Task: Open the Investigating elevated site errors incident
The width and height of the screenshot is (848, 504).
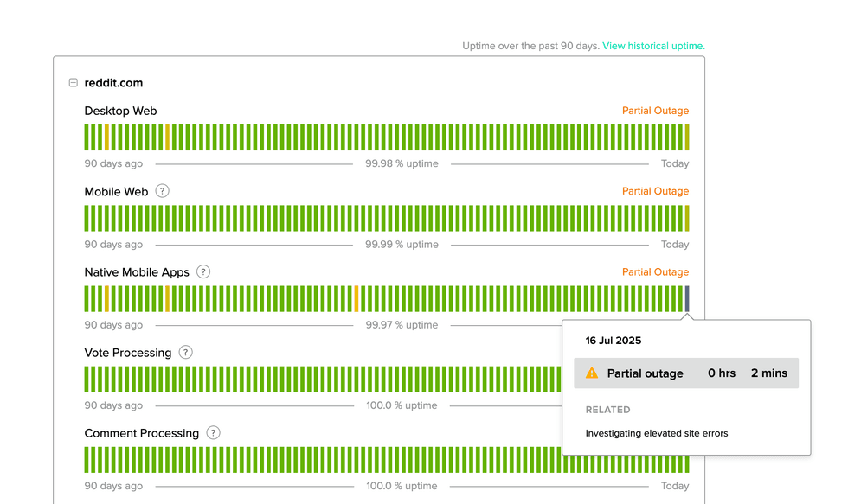Action: pyautogui.click(x=657, y=433)
